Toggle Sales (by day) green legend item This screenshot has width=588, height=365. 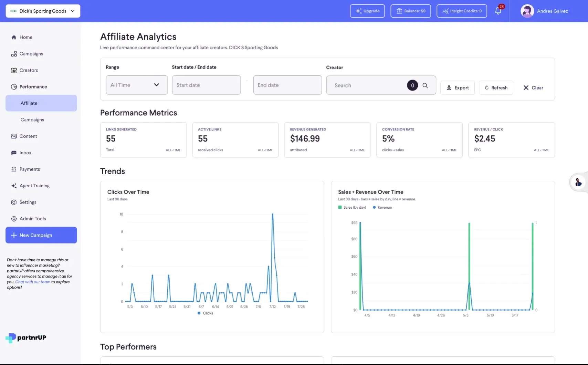coord(352,208)
